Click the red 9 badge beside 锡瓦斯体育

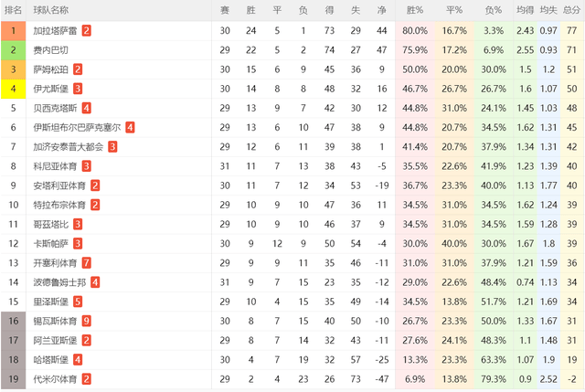(x=86, y=321)
